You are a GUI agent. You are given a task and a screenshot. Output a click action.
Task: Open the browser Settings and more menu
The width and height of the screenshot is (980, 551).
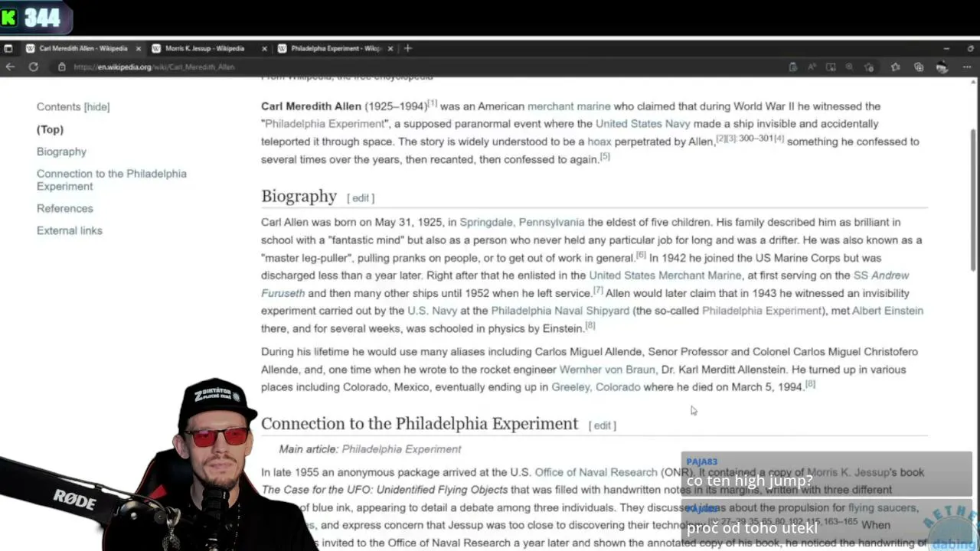coord(967,67)
